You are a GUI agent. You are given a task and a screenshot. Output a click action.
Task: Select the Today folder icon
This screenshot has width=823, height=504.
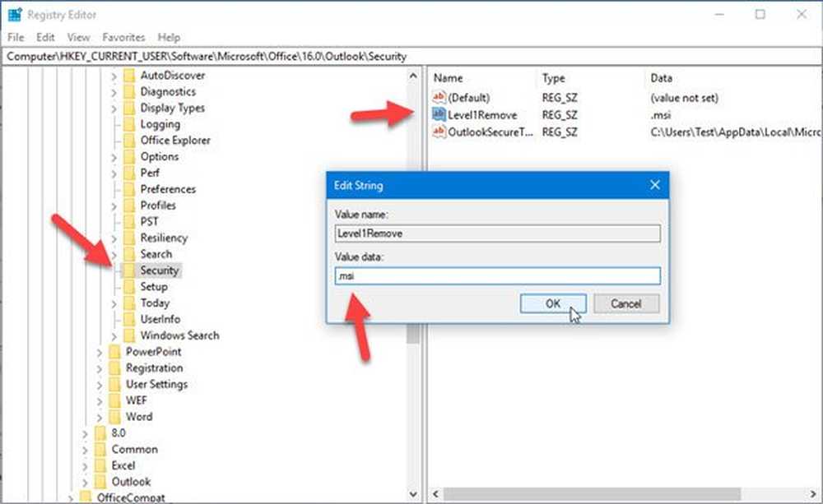pyautogui.click(x=129, y=303)
